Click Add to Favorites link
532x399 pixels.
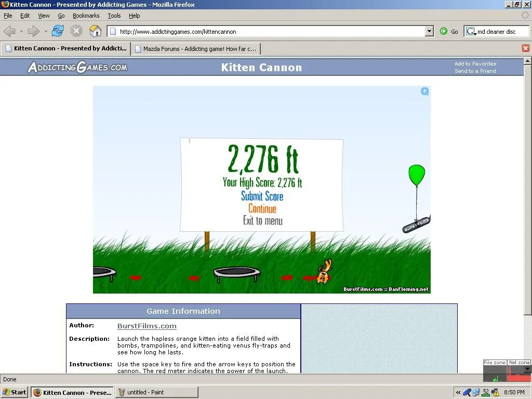pyautogui.click(x=475, y=63)
